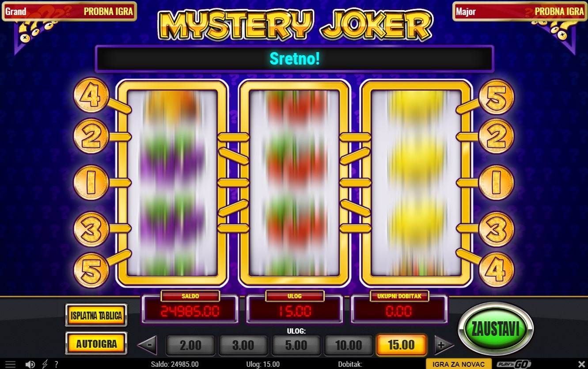Image resolution: width=588 pixels, height=369 pixels.
Task: Select the 10.00 bet amount
Action: [x=349, y=345]
